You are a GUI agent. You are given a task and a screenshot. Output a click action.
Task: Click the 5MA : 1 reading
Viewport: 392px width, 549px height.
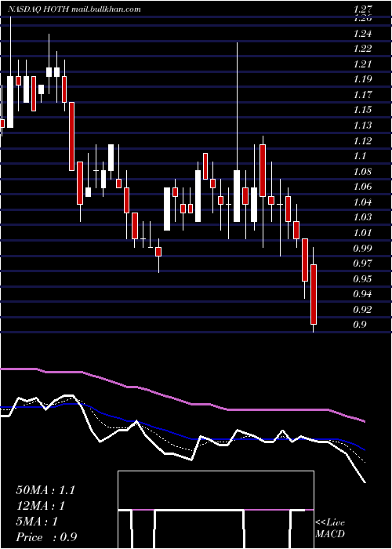point(37,522)
